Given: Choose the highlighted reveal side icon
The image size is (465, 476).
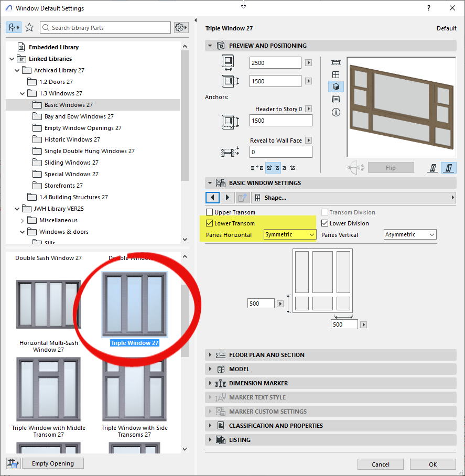Looking at the screenshot, I should [449, 168].
